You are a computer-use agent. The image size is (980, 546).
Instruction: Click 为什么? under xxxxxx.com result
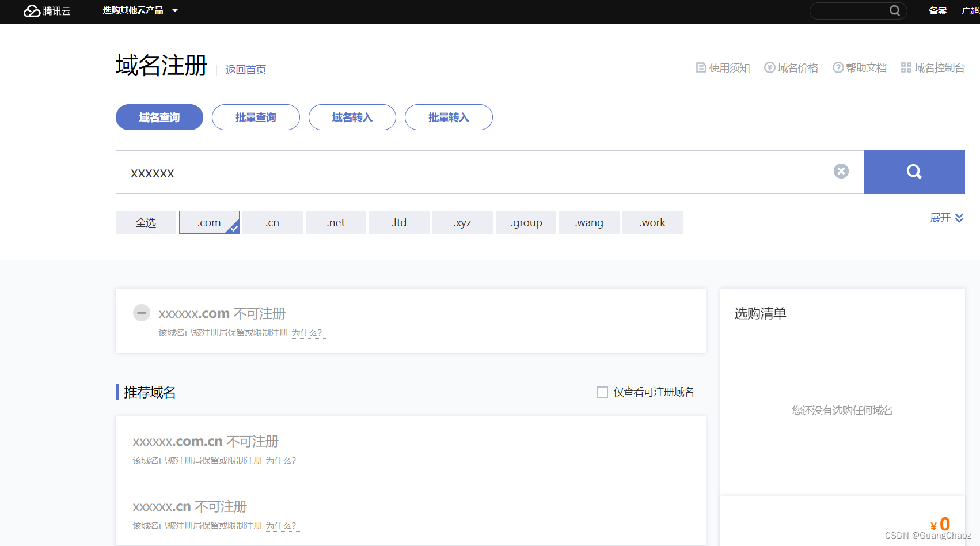tap(307, 333)
